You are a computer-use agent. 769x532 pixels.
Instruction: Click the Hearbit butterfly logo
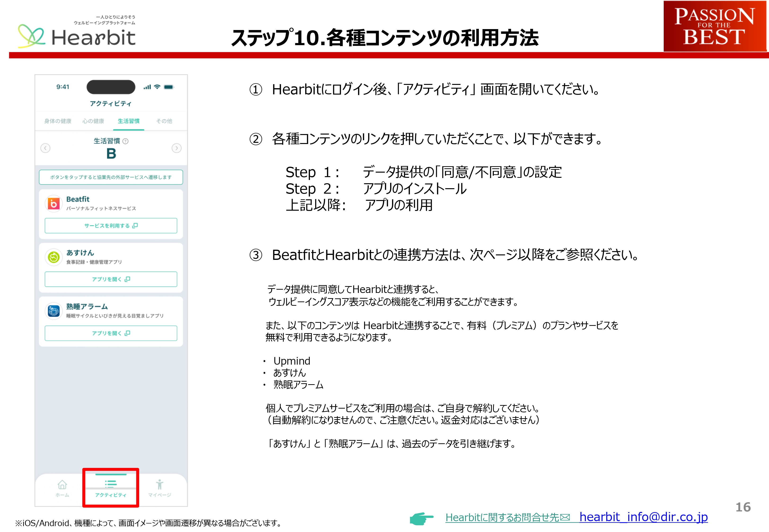click(31, 36)
